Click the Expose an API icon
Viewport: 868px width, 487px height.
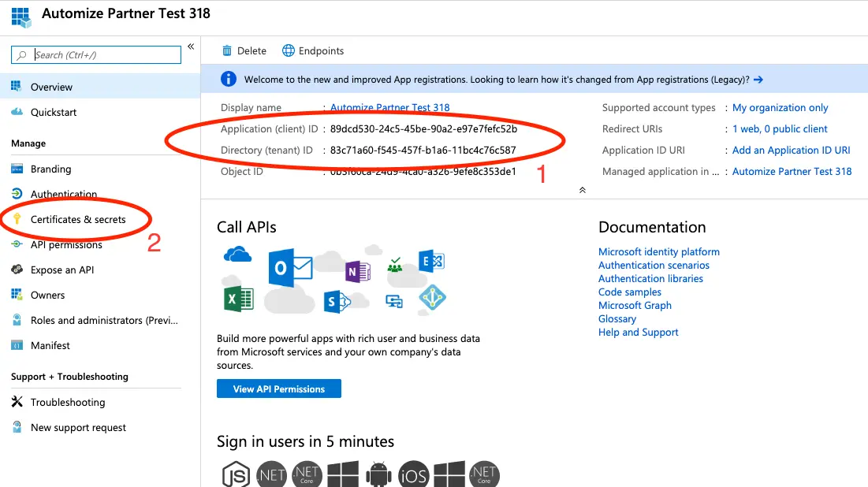pos(17,270)
